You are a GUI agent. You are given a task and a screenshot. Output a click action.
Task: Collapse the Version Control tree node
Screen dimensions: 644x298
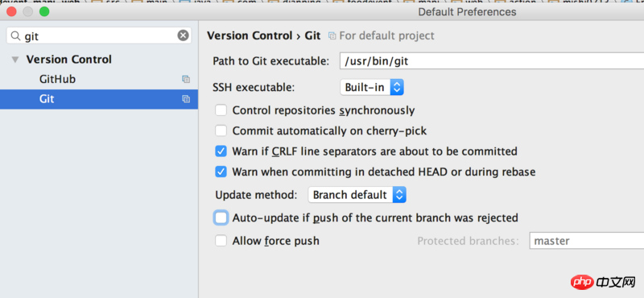pos(15,60)
